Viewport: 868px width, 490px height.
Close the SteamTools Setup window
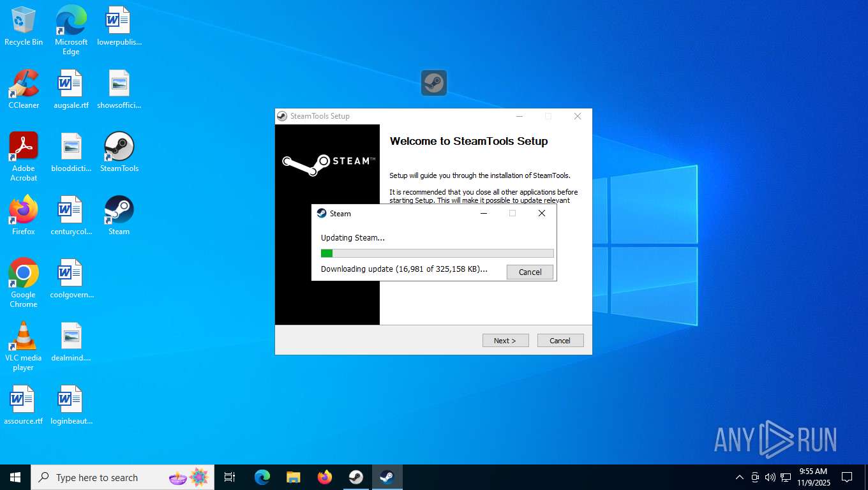[578, 116]
